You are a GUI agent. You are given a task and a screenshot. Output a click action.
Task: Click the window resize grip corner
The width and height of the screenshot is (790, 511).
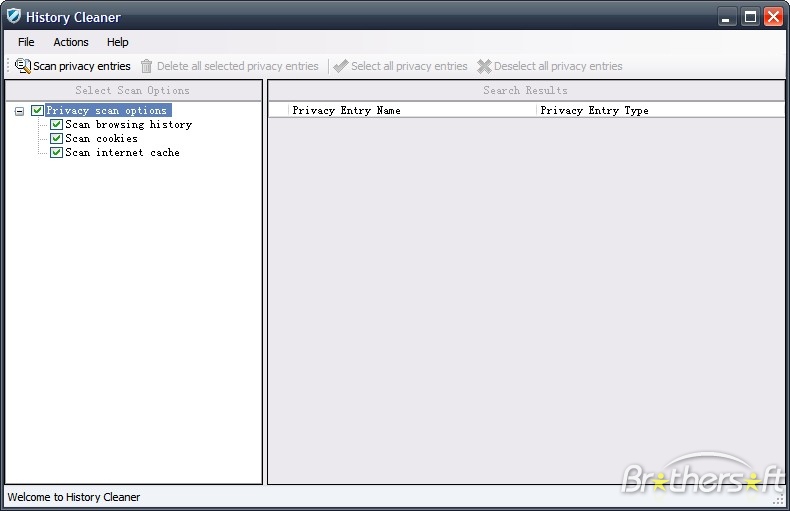tap(779, 499)
